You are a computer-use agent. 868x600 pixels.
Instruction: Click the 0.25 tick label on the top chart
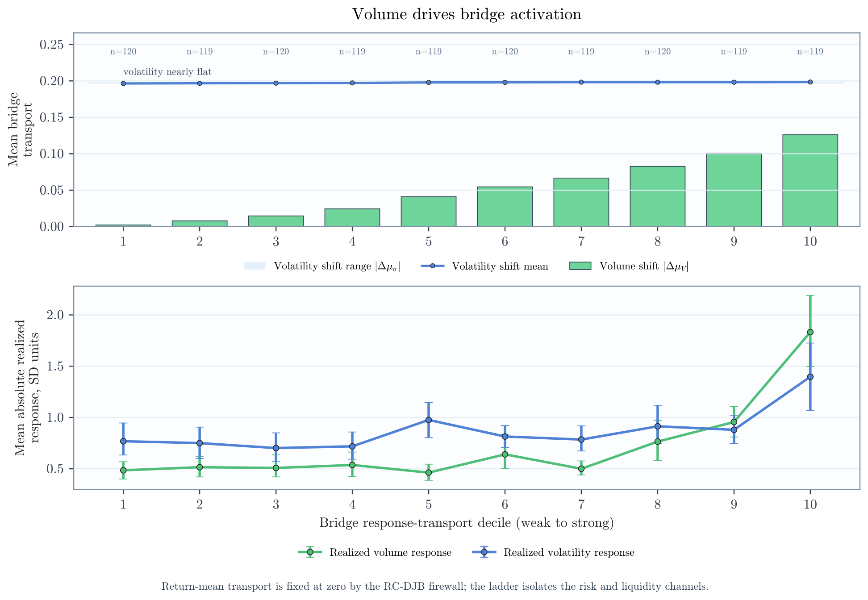[x=51, y=45]
